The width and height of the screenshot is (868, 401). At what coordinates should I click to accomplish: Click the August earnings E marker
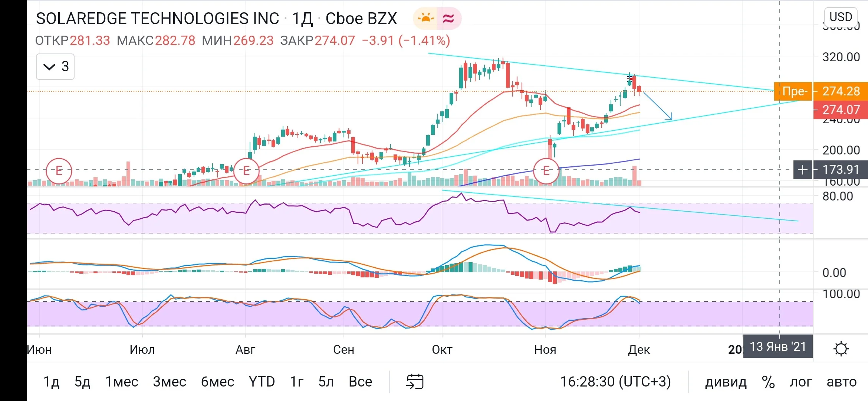246,171
